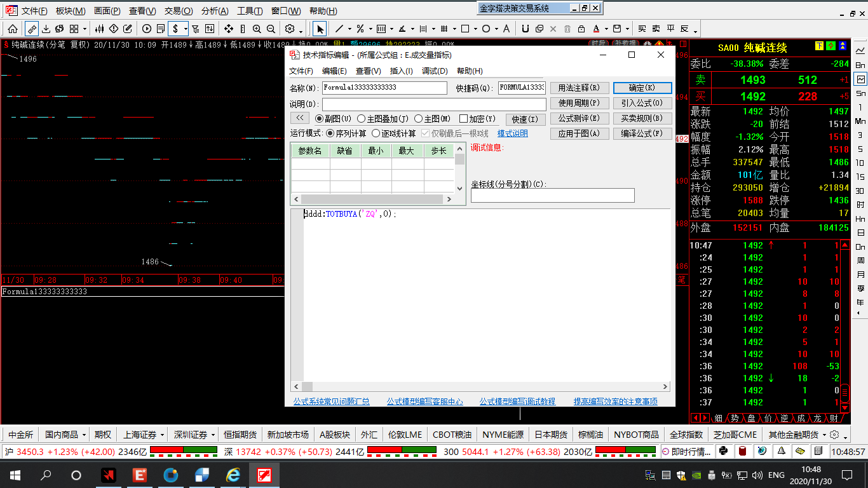Expand the layout grid dropdown arrow

tap(85, 29)
